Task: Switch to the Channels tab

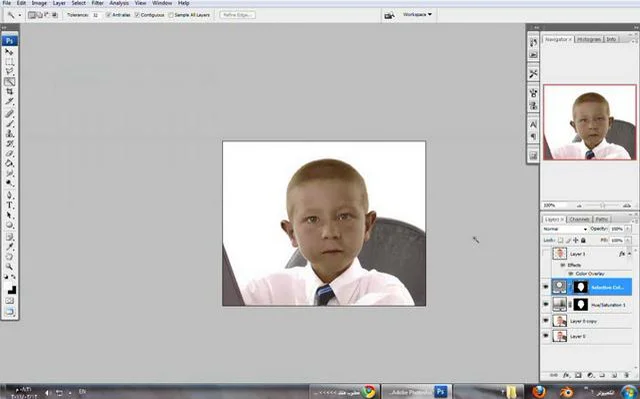Action: pyautogui.click(x=579, y=219)
